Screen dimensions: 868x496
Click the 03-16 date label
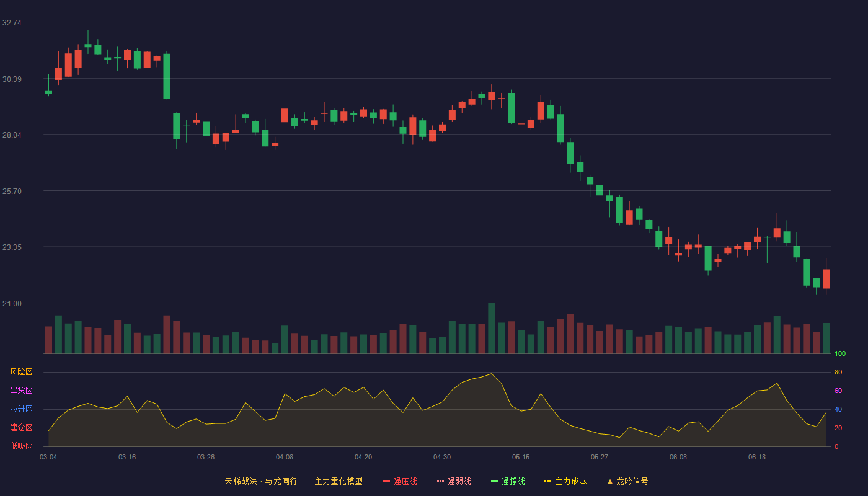click(x=127, y=457)
